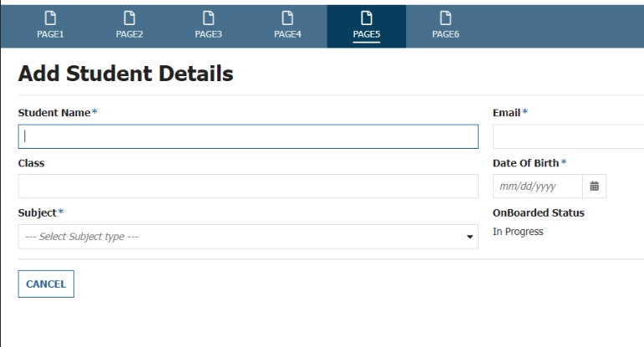Click the PAGE4 document icon
This screenshot has height=347, width=644.
pyautogui.click(x=287, y=18)
